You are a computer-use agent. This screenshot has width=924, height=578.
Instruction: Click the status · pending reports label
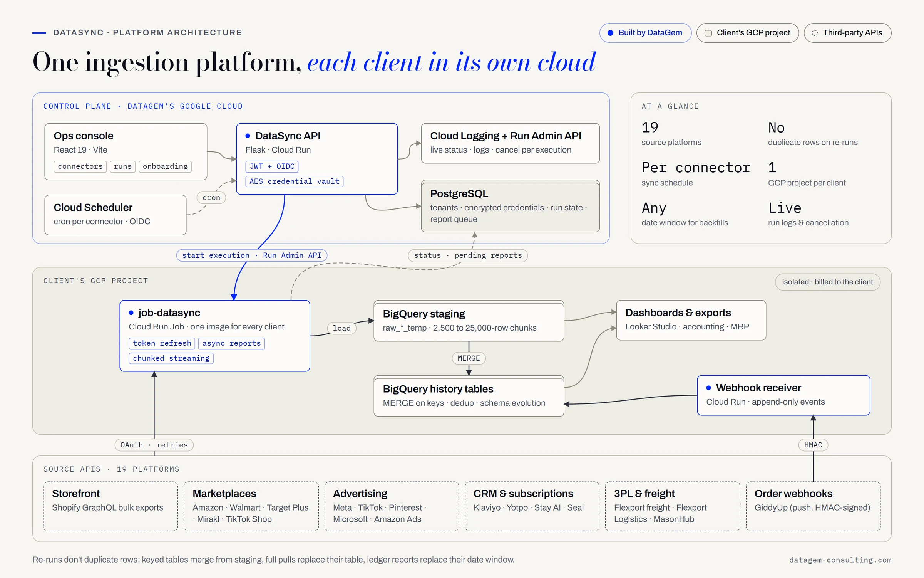click(468, 255)
